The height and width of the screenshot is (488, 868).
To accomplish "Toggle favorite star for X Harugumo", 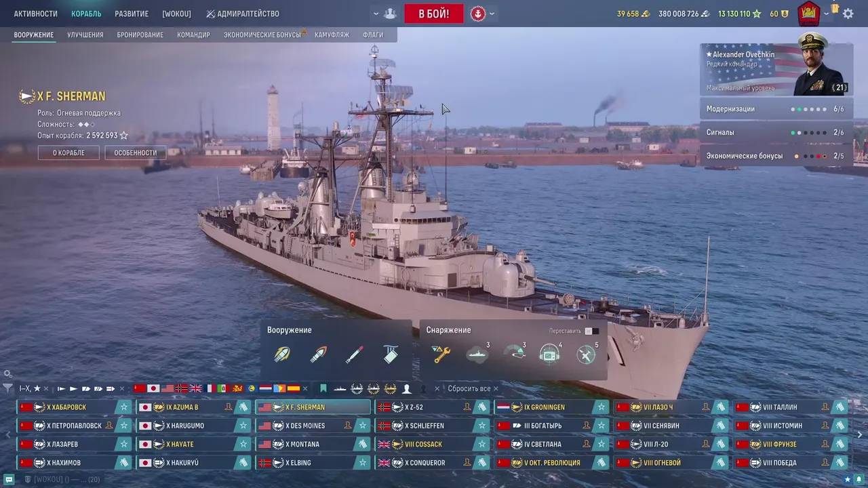I will [x=243, y=426].
